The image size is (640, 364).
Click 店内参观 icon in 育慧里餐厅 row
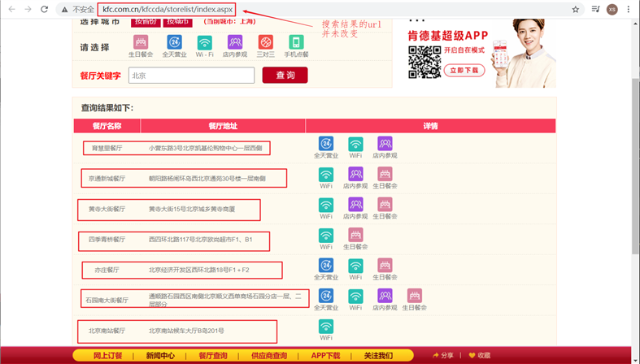pos(385,144)
